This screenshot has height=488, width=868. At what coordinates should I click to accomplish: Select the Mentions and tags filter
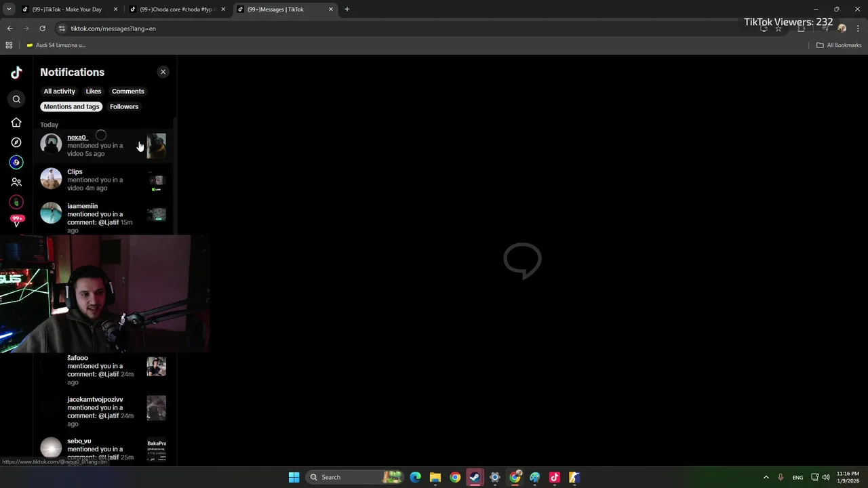[71, 107]
